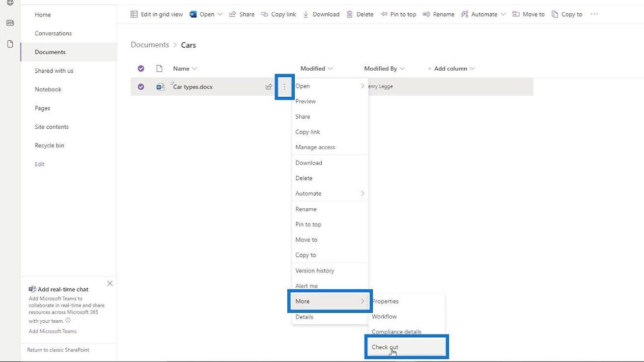
Task: Open Pages in site navigation
Action: [x=42, y=108]
